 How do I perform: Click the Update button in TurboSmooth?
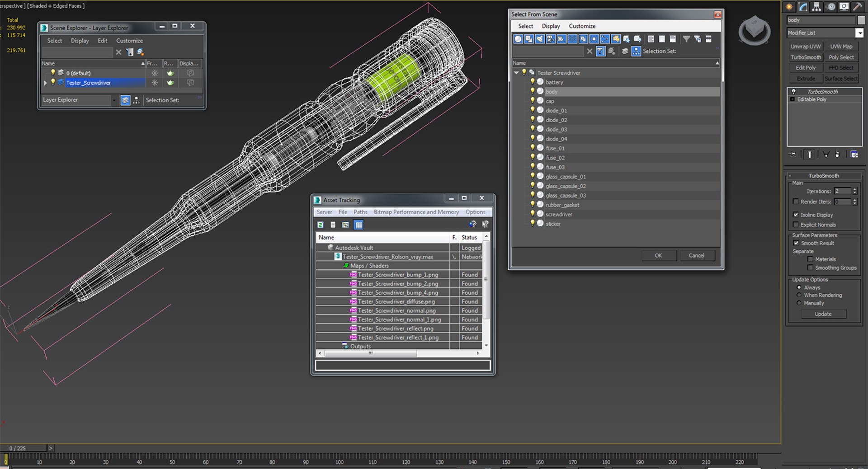pos(823,314)
